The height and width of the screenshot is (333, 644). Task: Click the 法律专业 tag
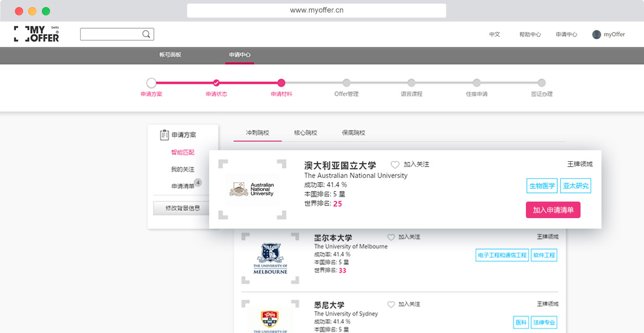pyautogui.click(x=544, y=323)
